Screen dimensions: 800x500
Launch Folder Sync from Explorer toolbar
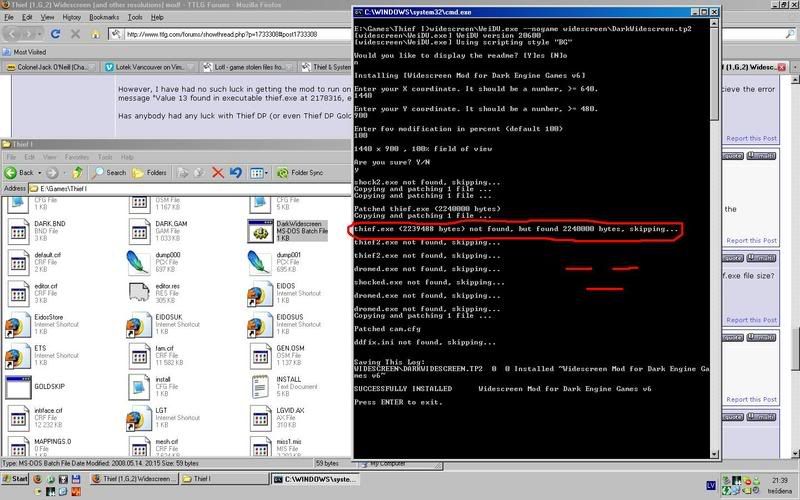(x=302, y=172)
